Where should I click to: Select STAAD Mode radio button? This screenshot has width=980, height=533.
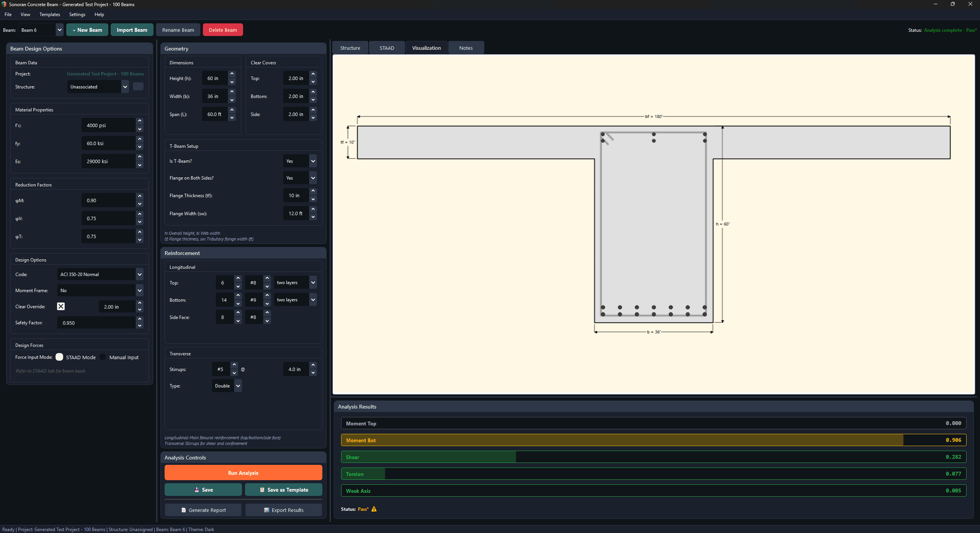tap(59, 357)
